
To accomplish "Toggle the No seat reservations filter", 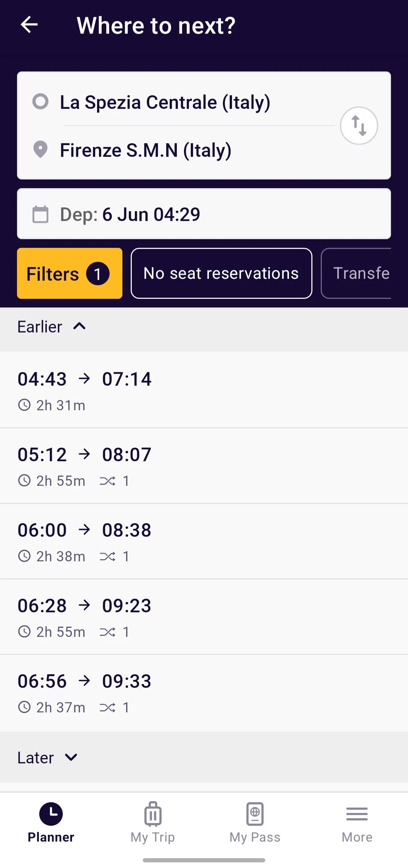I will pos(221,273).
